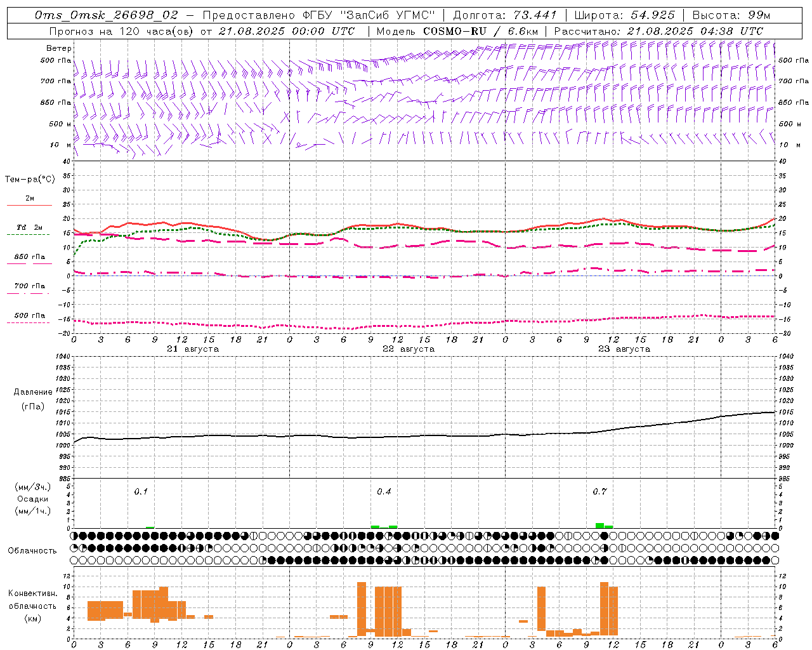Click the "(мм/1ч.)" precipitation unit label
This screenshot has width=812, height=650.
[x=33, y=511]
